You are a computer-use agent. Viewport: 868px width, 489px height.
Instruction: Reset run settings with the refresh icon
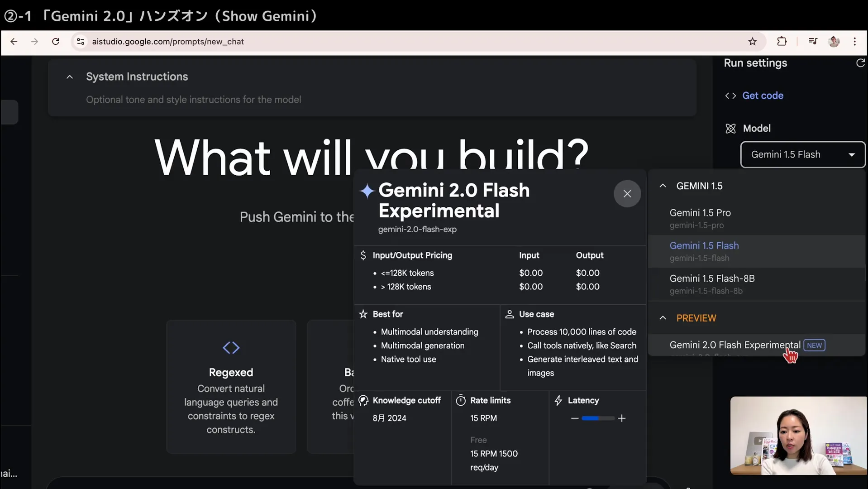[860, 63]
